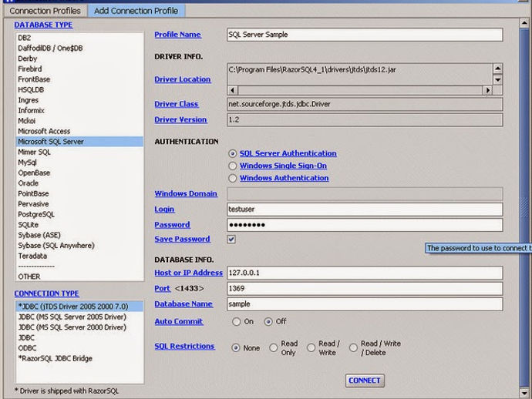Click the Database Name field
Image resolution: width=532 pixels, height=399 pixels.
(365, 304)
